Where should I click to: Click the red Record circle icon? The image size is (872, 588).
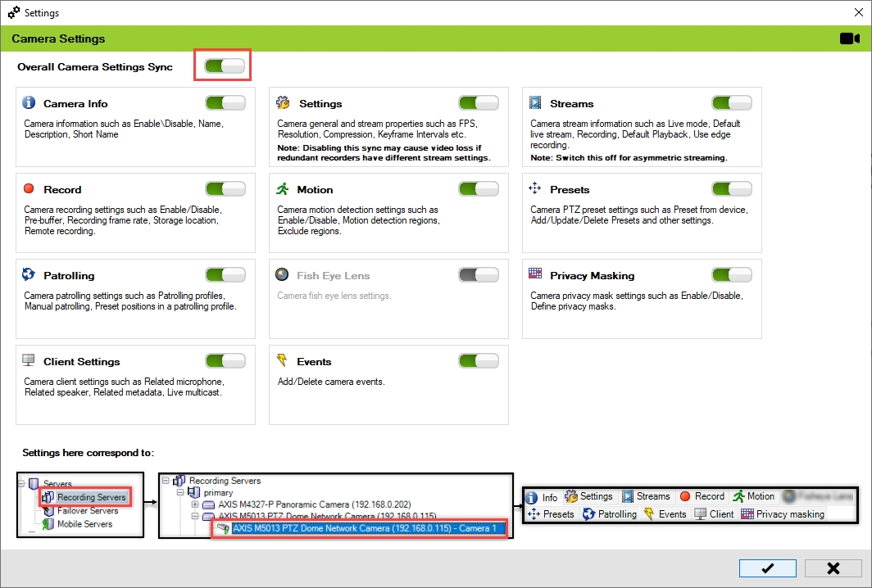pyautogui.click(x=29, y=189)
